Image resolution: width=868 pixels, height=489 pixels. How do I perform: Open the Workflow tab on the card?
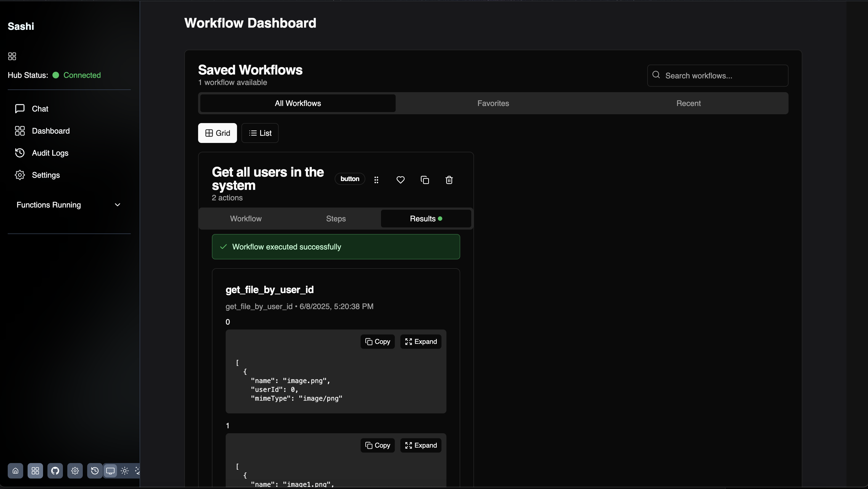[246, 218]
